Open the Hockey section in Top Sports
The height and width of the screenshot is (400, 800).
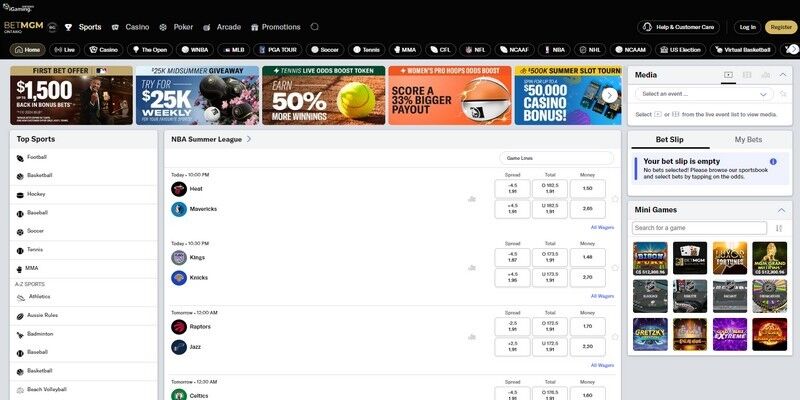tap(36, 194)
